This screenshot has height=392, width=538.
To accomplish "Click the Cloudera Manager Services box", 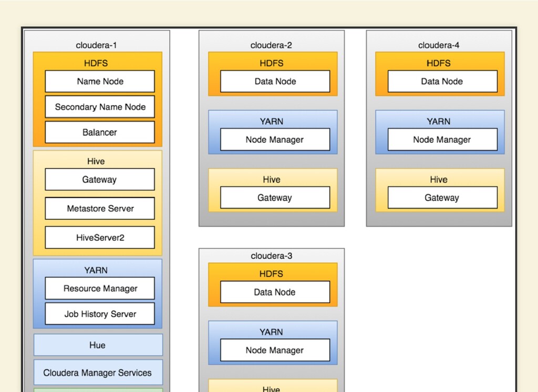I will coord(98,372).
